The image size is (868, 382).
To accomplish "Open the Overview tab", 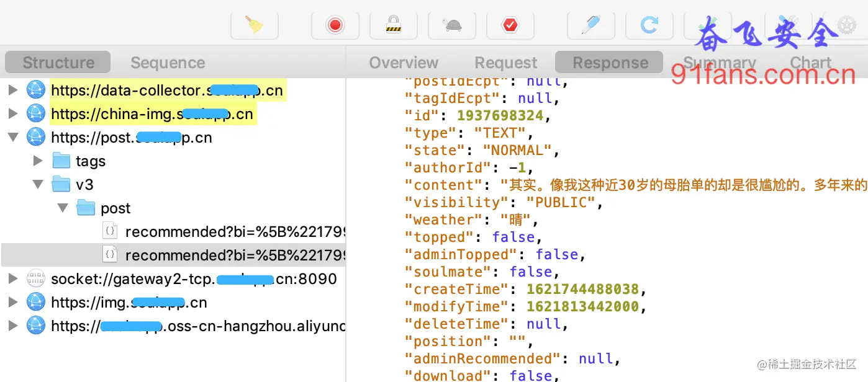I will pos(404,63).
